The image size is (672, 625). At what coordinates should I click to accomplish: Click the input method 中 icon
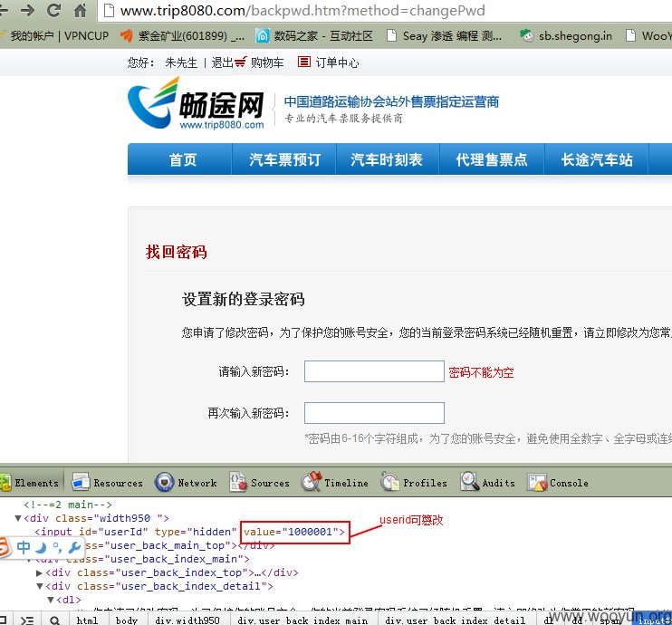24,547
